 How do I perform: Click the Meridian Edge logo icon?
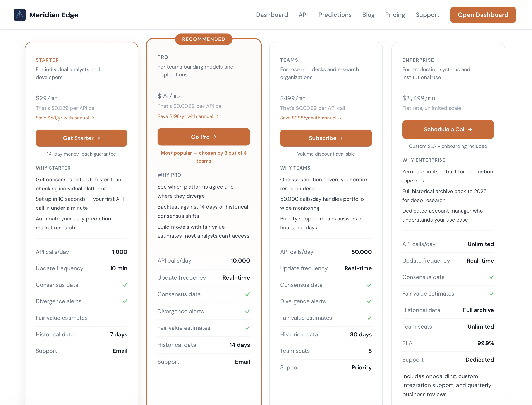tap(19, 15)
